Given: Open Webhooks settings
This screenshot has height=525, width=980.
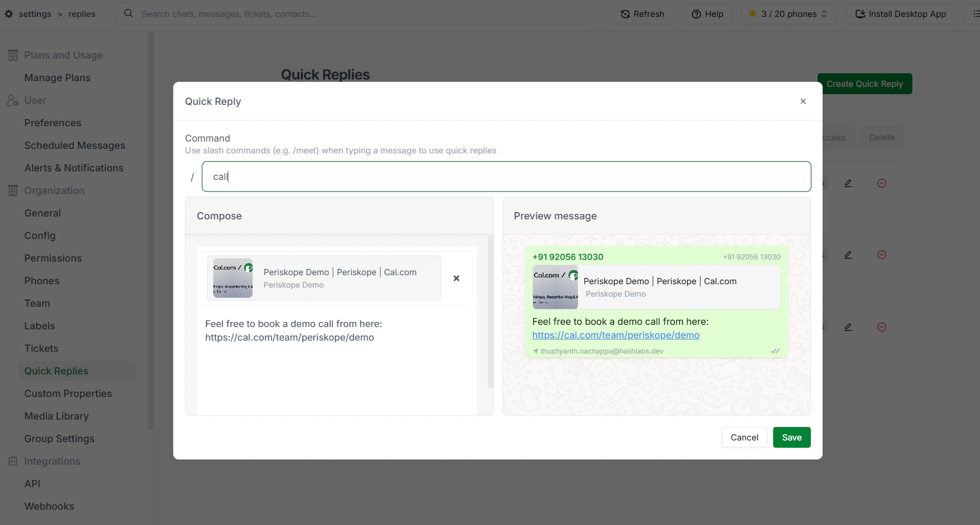Looking at the screenshot, I should pyautogui.click(x=49, y=506).
